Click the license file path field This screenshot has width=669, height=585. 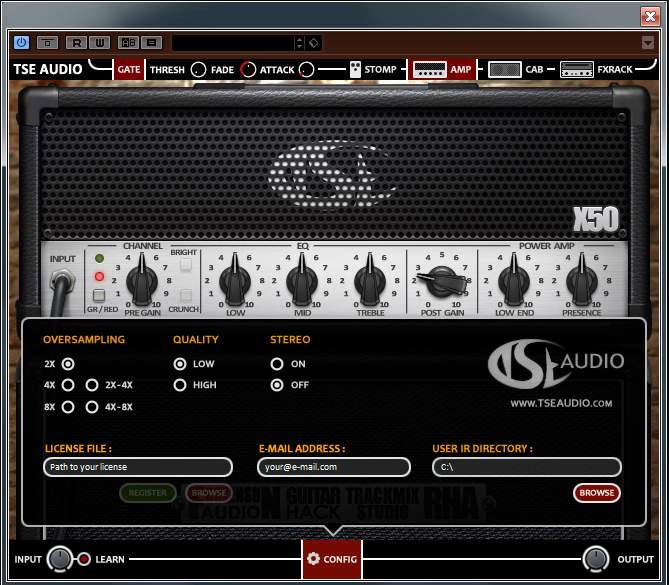click(138, 467)
